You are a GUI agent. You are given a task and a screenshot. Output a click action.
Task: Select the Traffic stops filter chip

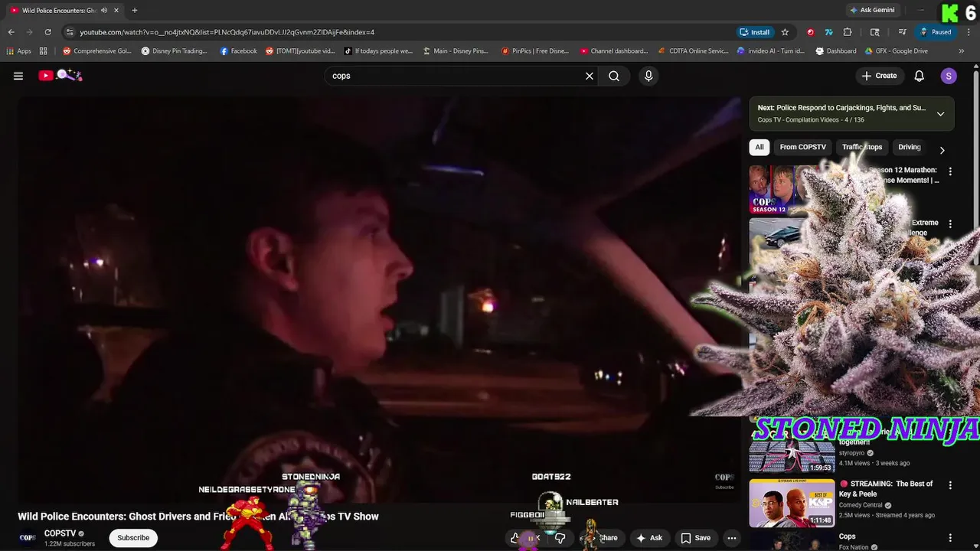point(862,147)
